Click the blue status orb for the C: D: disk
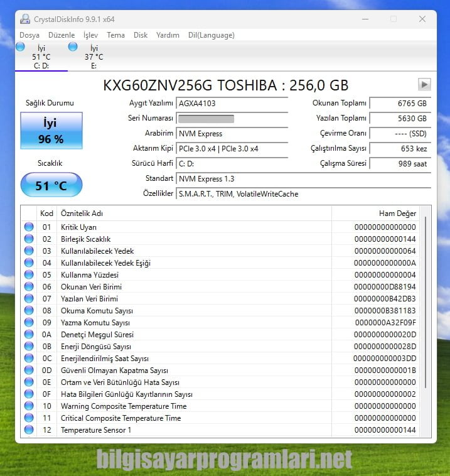 (20, 46)
